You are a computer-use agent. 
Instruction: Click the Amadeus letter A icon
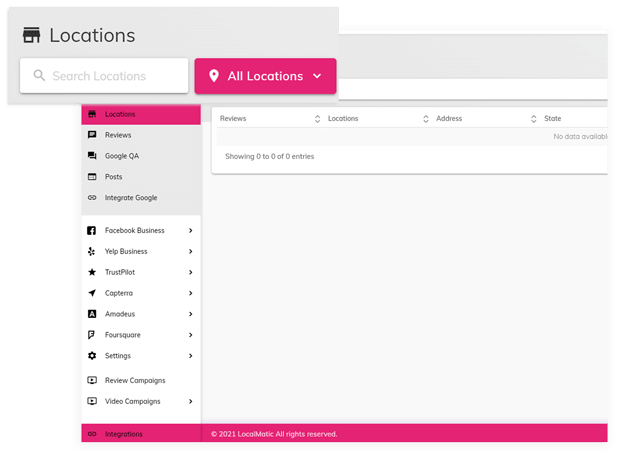(92, 314)
